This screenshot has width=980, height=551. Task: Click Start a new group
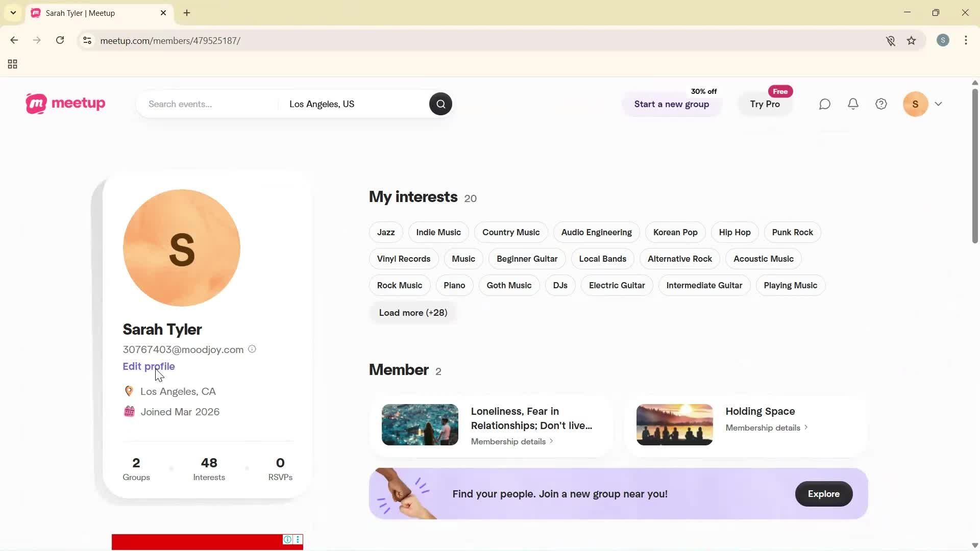(x=671, y=104)
